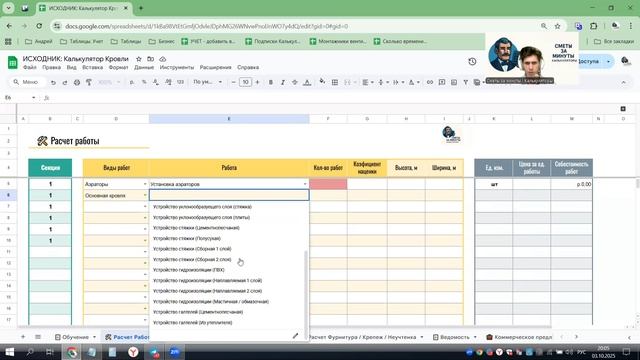640x360 pixels.
Task: Open the zoom level dropdown
Action: [109, 82]
